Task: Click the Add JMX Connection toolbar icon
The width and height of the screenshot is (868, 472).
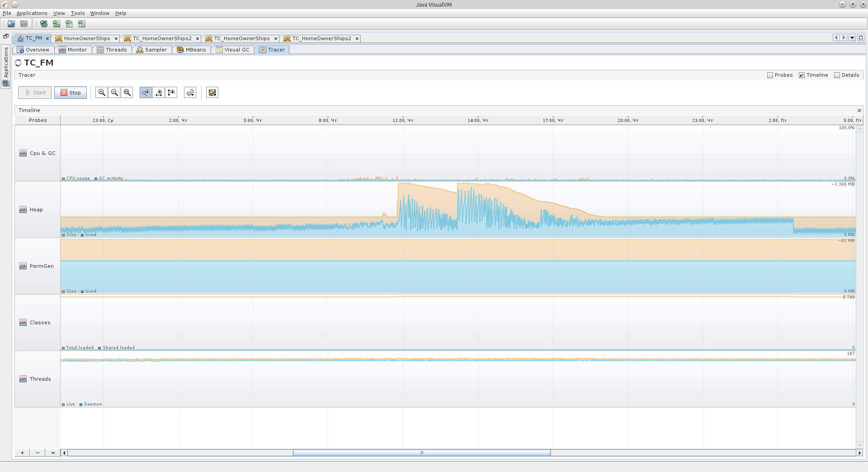Action: click(57, 24)
